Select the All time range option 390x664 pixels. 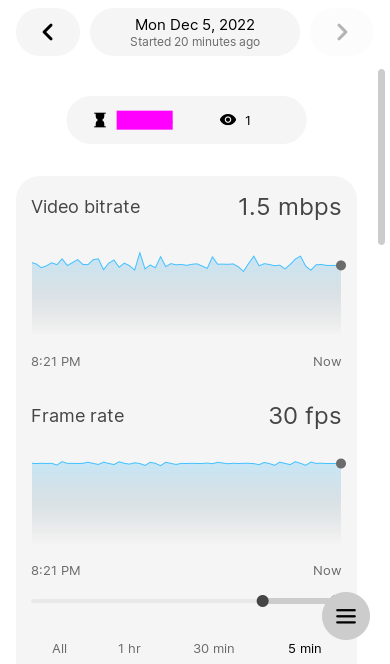click(60, 648)
